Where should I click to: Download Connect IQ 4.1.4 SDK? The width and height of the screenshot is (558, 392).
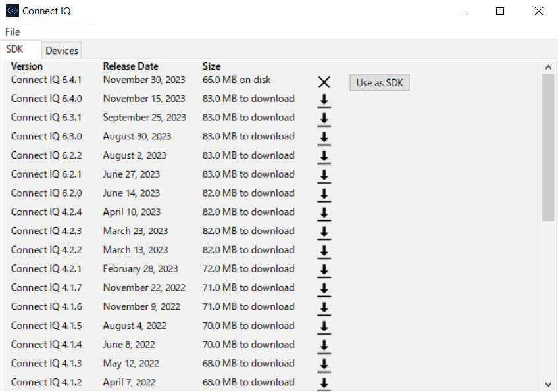(x=324, y=346)
